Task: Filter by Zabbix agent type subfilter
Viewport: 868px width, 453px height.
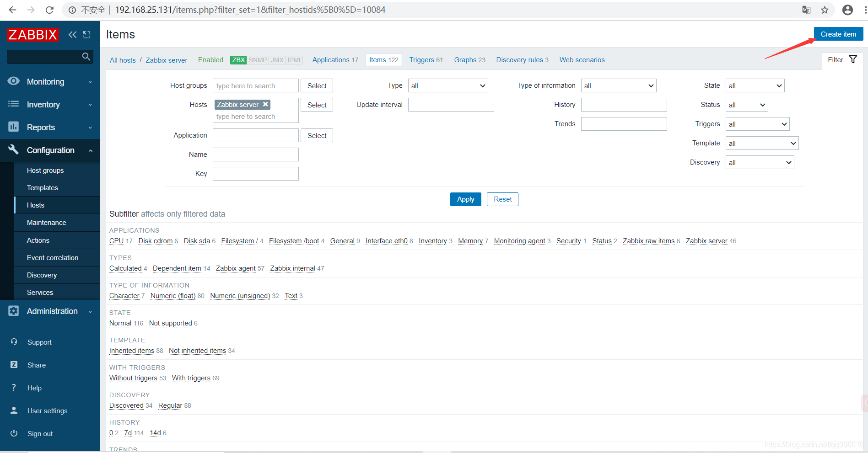Action: click(x=236, y=268)
